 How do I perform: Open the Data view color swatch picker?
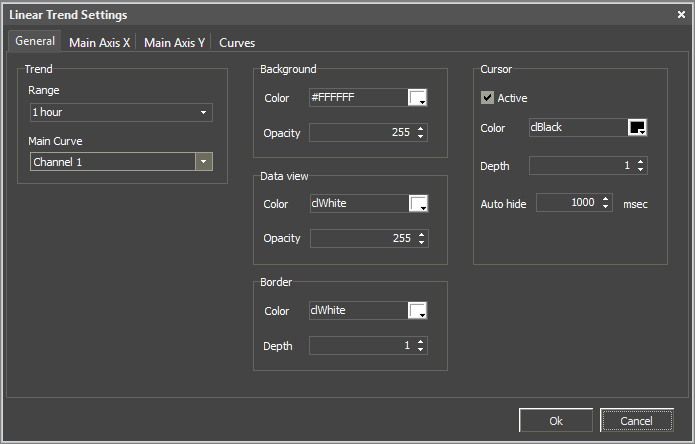(x=418, y=203)
